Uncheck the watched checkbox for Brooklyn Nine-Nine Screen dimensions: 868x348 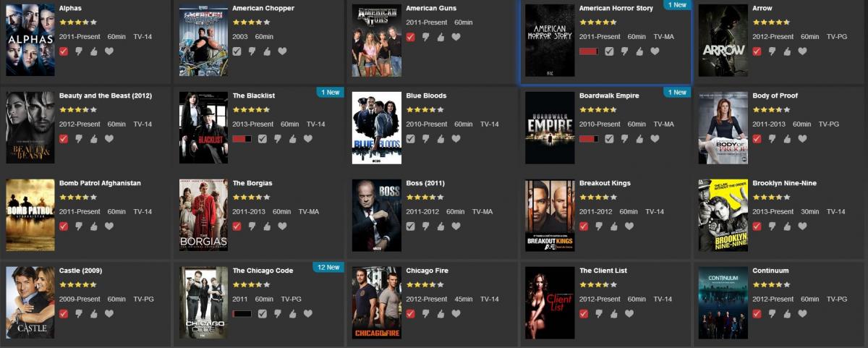(x=757, y=226)
